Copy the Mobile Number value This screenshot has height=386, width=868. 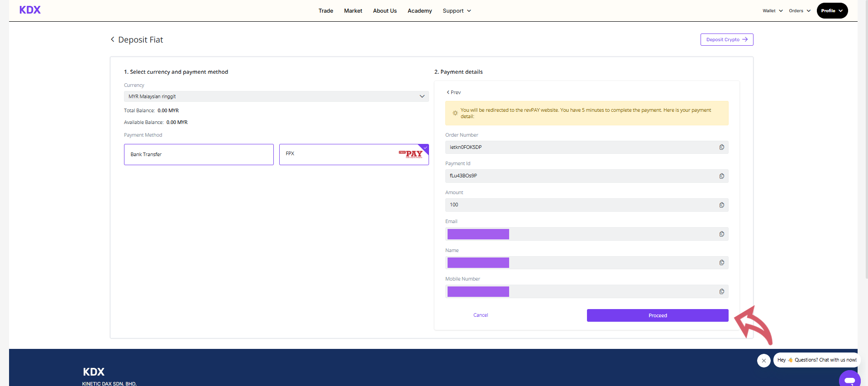[722, 291]
